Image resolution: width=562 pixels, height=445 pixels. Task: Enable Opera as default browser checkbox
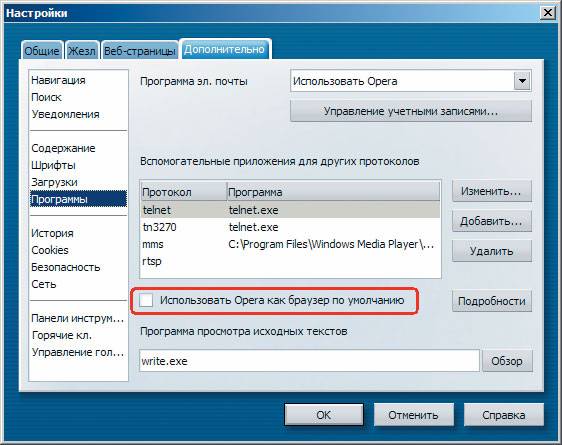[146, 300]
